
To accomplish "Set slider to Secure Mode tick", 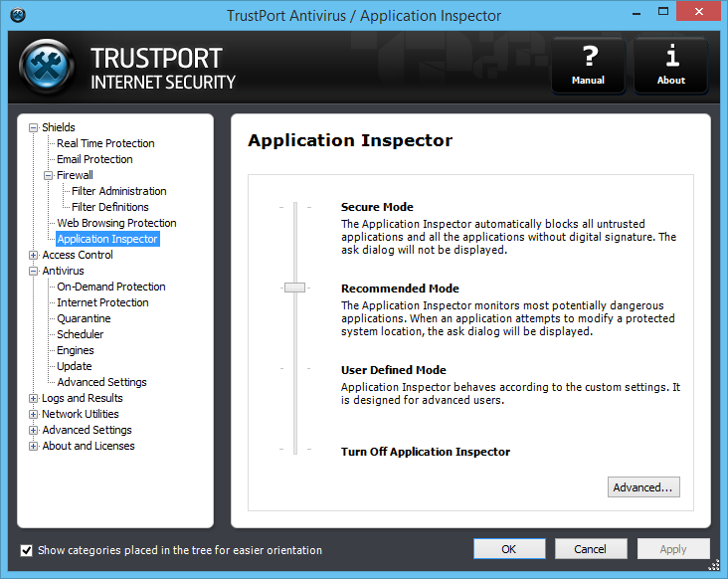I will tap(294, 207).
